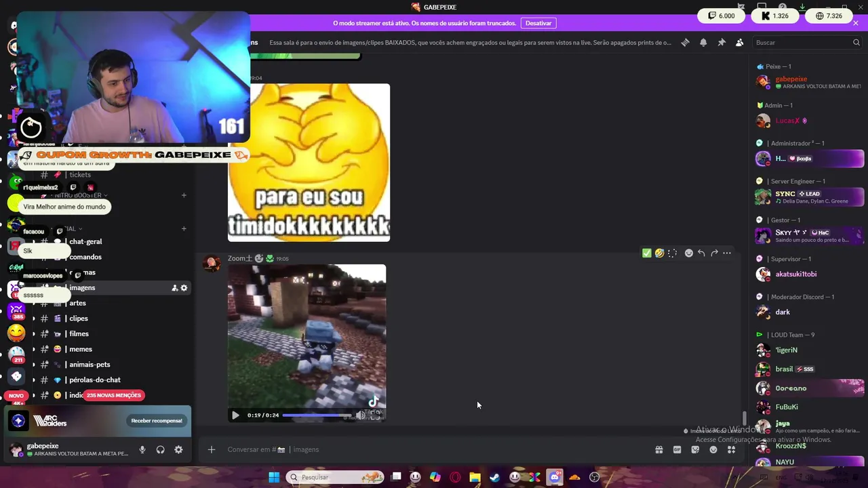Play the Minecraft video
The height and width of the screenshot is (488, 868).
click(235, 415)
